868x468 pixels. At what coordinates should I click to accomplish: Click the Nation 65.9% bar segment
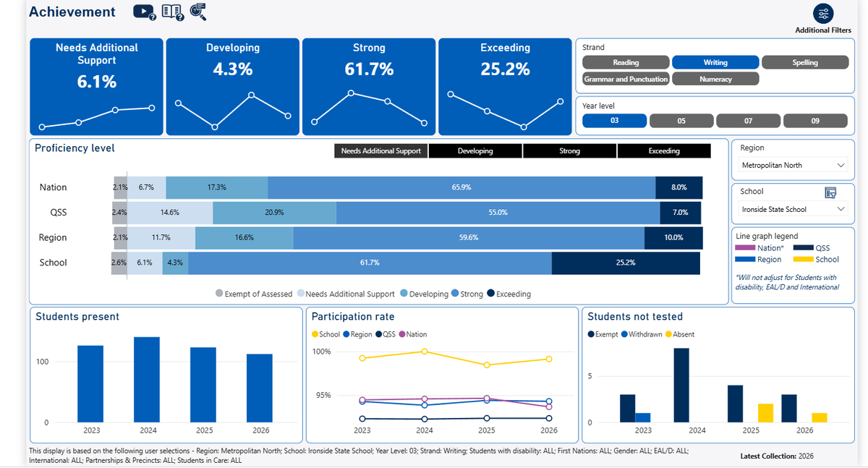461,187
